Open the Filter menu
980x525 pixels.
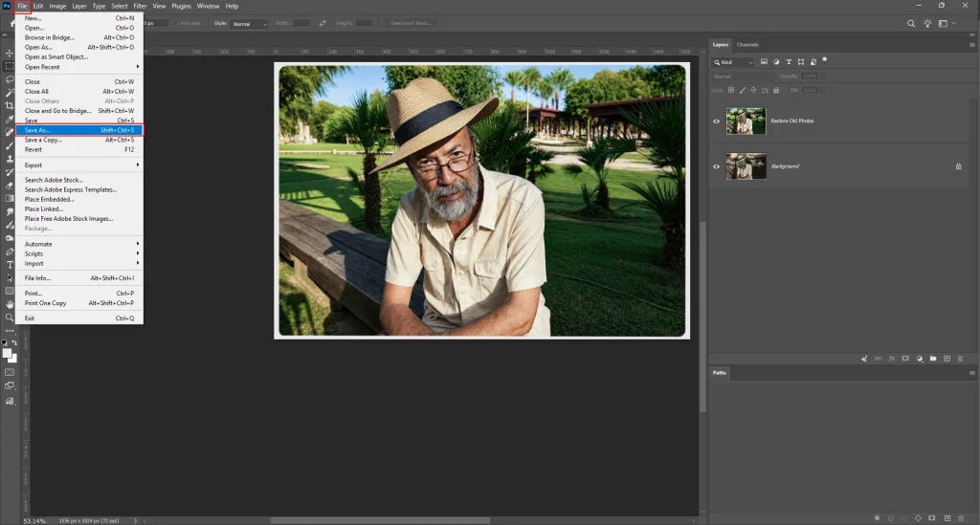[x=140, y=7]
